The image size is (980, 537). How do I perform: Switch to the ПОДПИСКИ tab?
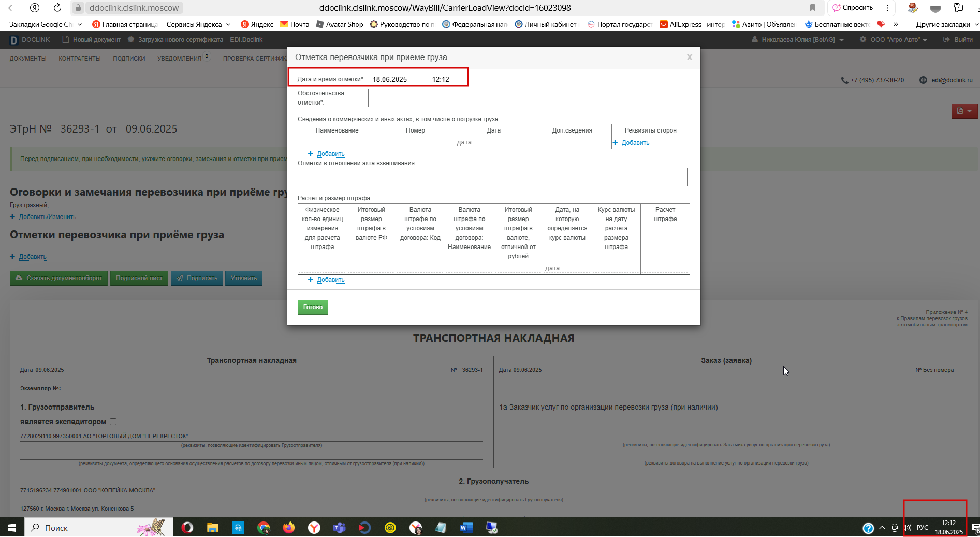[x=129, y=59]
